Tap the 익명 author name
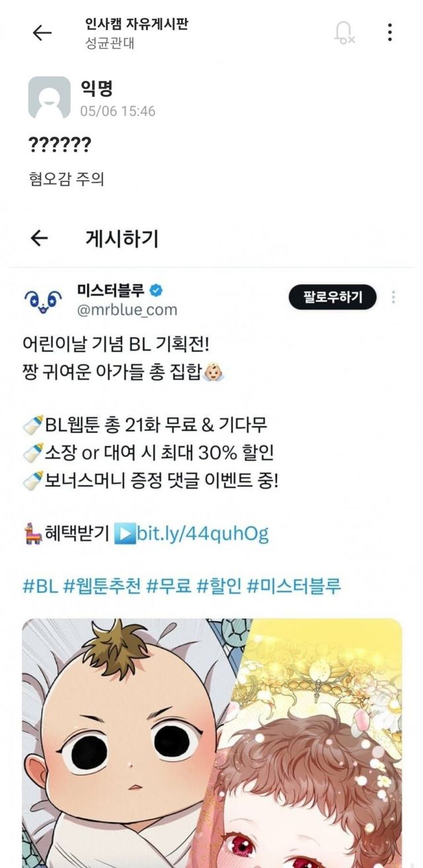 click(x=96, y=89)
